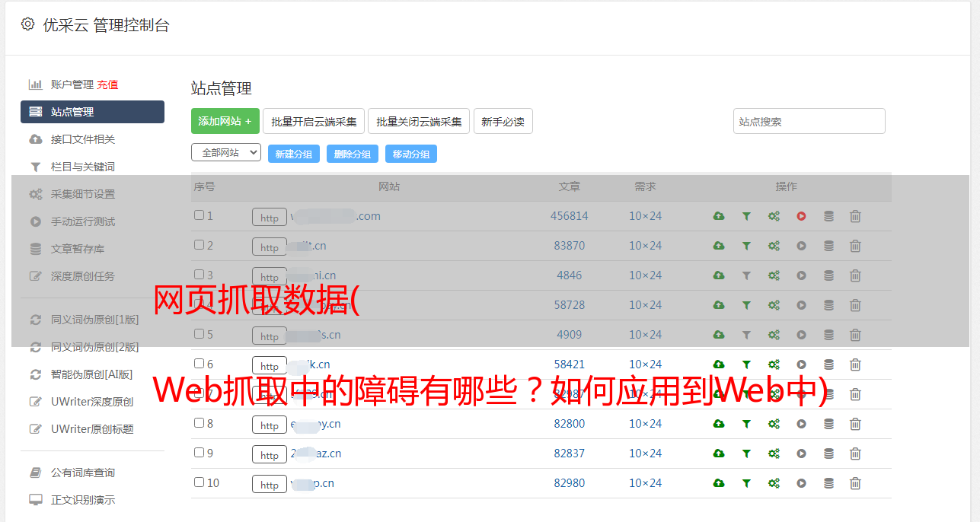Click http button in row 10
Viewport: 980px width, 522px height.
(270, 484)
